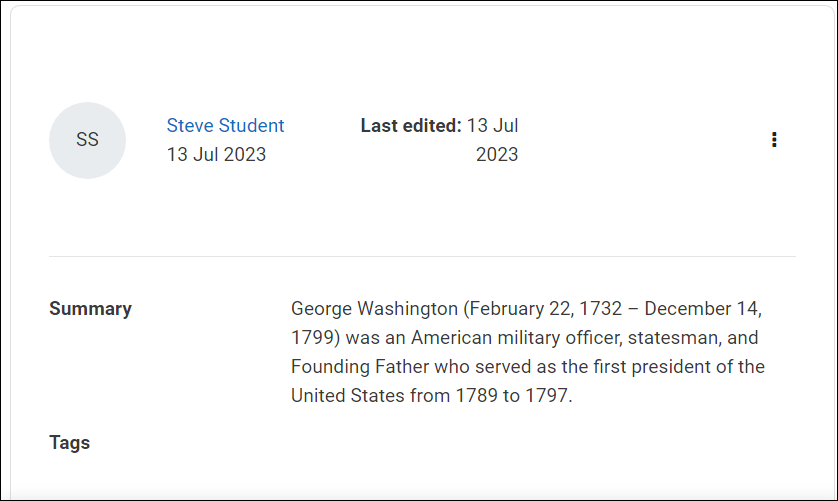Open the three-dot actions menu
This screenshot has width=838, height=501.
tap(774, 140)
